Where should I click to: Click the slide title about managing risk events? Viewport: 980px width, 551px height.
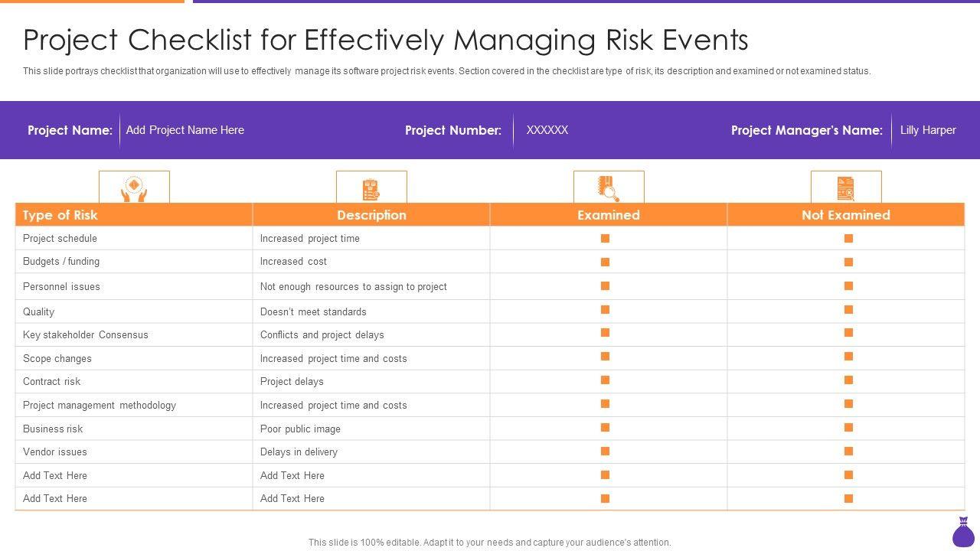coord(386,40)
